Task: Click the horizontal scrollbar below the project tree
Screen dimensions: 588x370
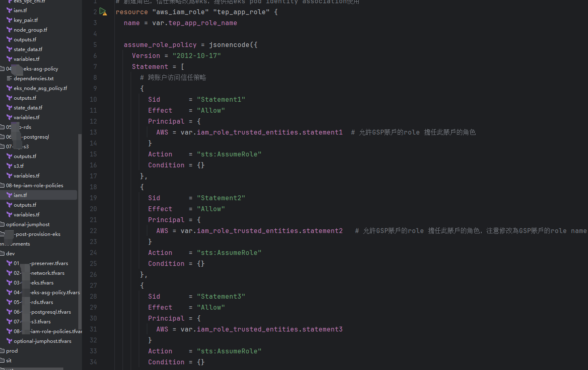Action: click(x=32, y=368)
